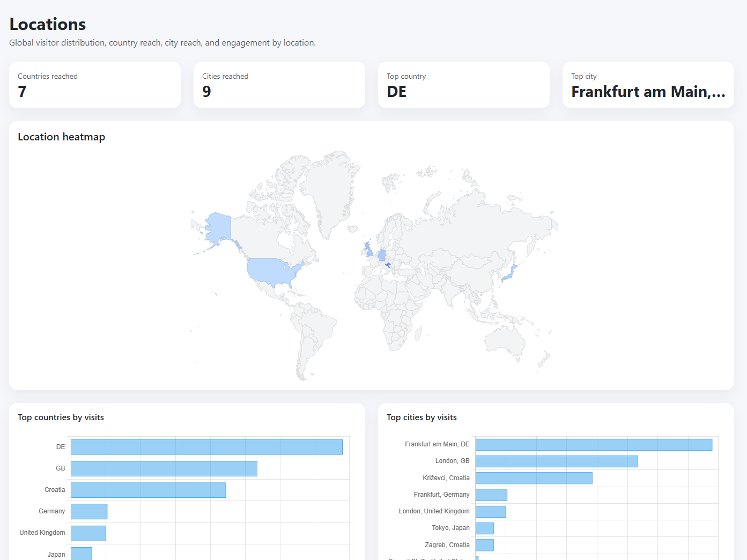This screenshot has height=560, width=747.
Task: Select the Frankfurt am Main, DE bar
Action: pyautogui.click(x=594, y=444)
